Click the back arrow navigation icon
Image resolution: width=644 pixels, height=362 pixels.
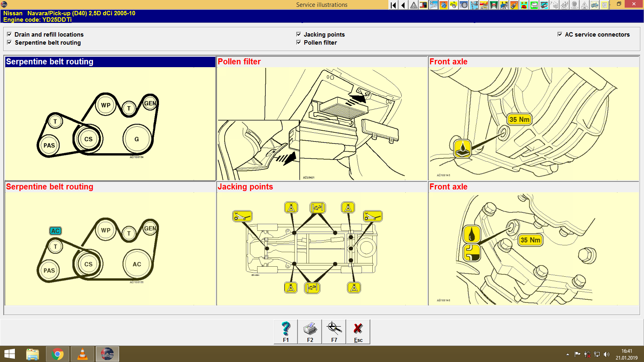tap(403, 4)
